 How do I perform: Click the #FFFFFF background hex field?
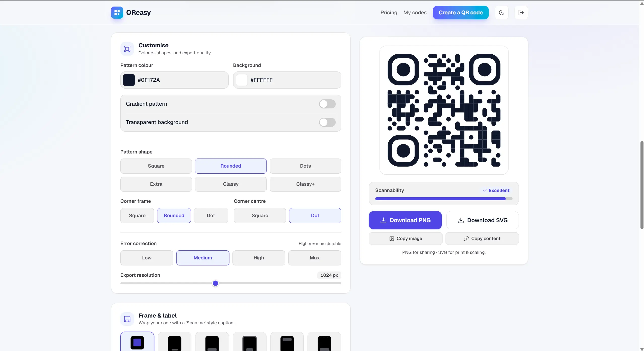(287, 80)
